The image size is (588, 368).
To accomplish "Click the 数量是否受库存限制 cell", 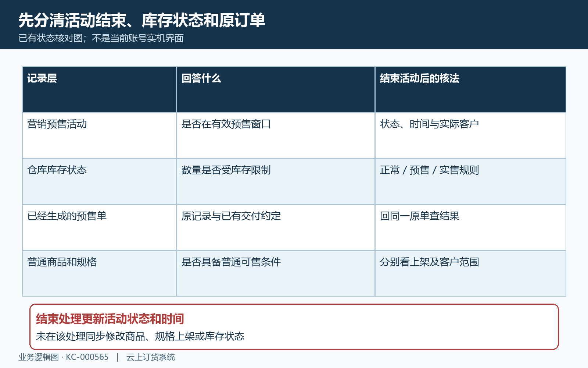I will click(276, 181).
